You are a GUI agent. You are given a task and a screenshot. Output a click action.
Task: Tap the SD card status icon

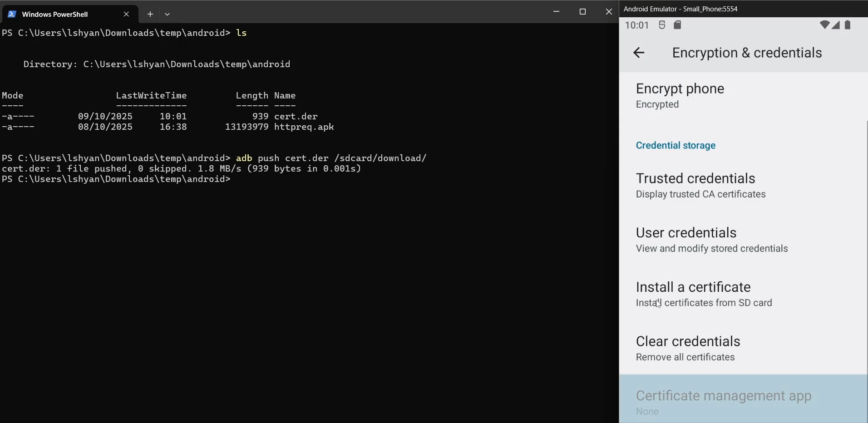pyautogui.click(x=677, y=25)
